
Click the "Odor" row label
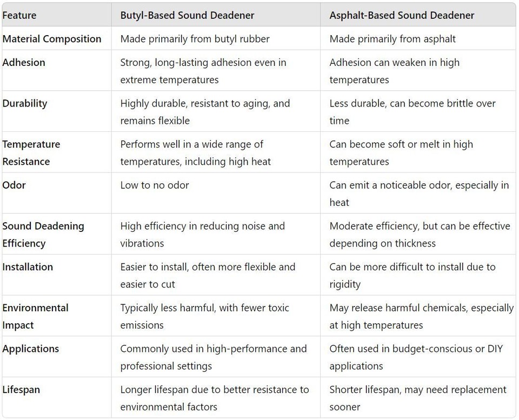coord(14,185)
